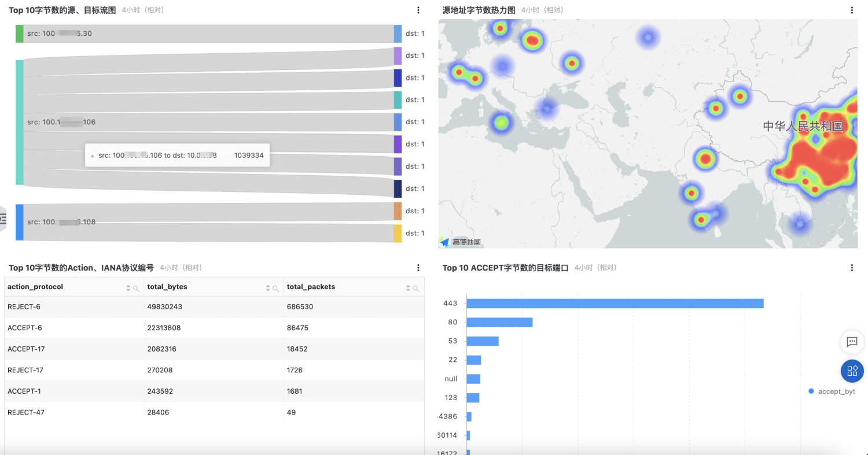Screen dimensions: 868x455
Task: Sort the total_bytes column
Action: point(268,288)
